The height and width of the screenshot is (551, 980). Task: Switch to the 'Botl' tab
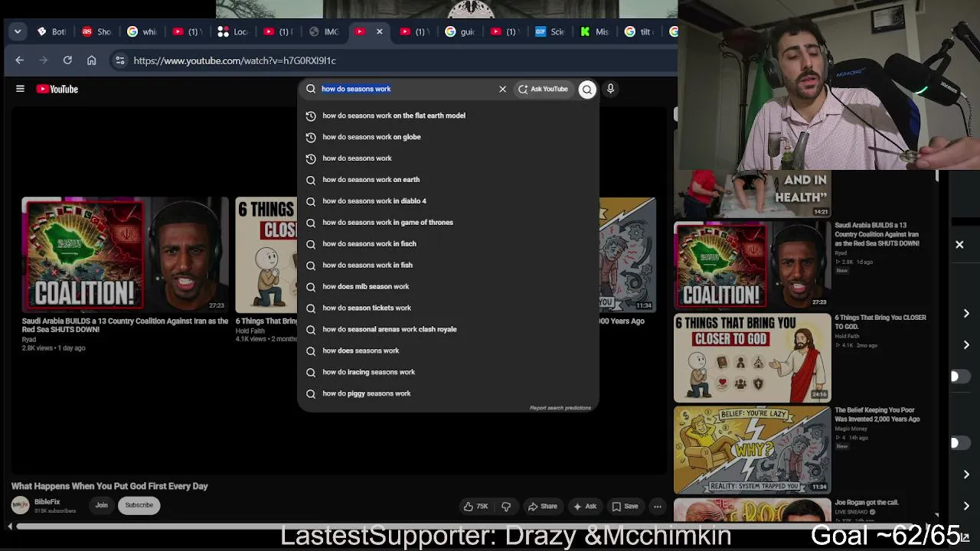pos(52,31)
